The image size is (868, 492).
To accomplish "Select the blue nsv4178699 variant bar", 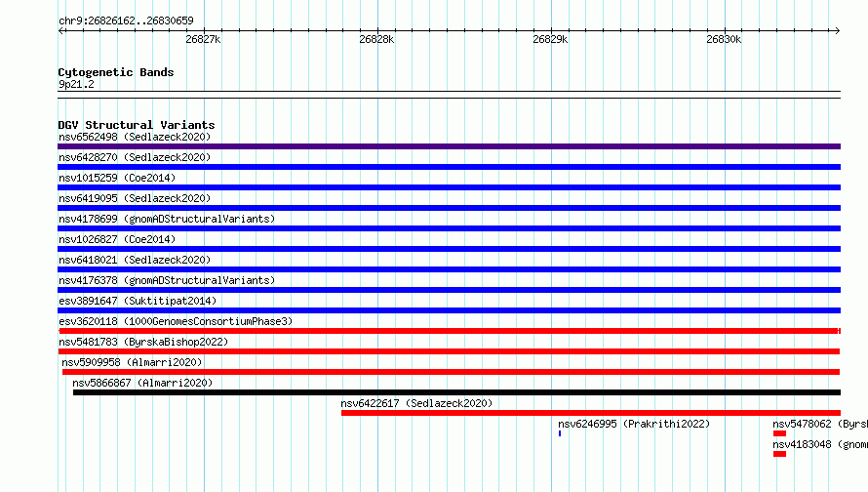I will tap(449, 228).
